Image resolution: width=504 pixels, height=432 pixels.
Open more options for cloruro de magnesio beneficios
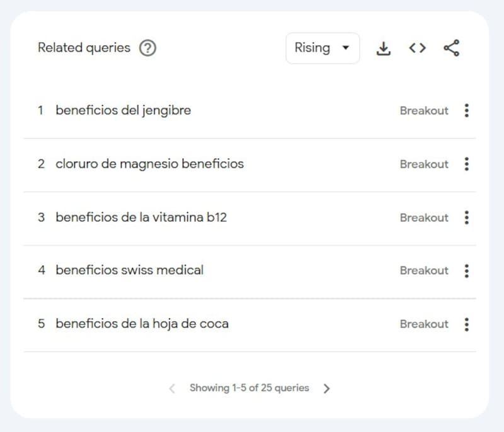point(466,164)
